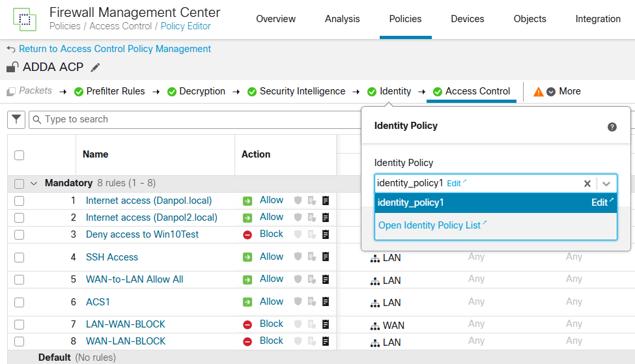Toggle the Identity Policy dropdown arrow
Image resolution: width=635 pixels, height=364 pixels.
pos(606,184)
